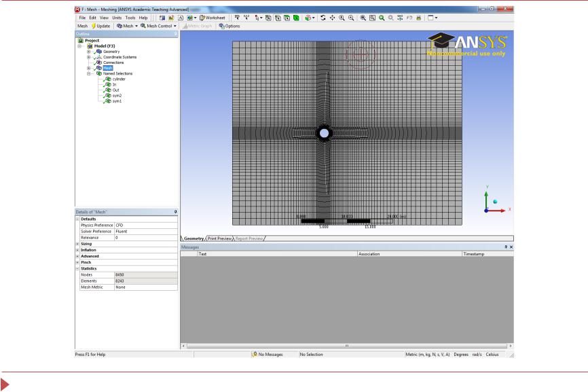Open the Help menu

click(x=143, y=18)
